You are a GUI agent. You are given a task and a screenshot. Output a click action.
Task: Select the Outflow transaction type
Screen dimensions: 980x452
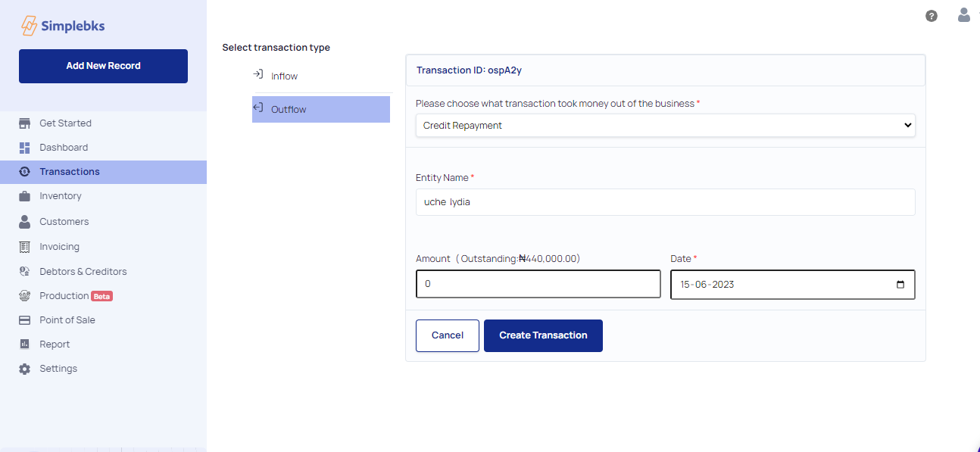[x=321, y=110]
